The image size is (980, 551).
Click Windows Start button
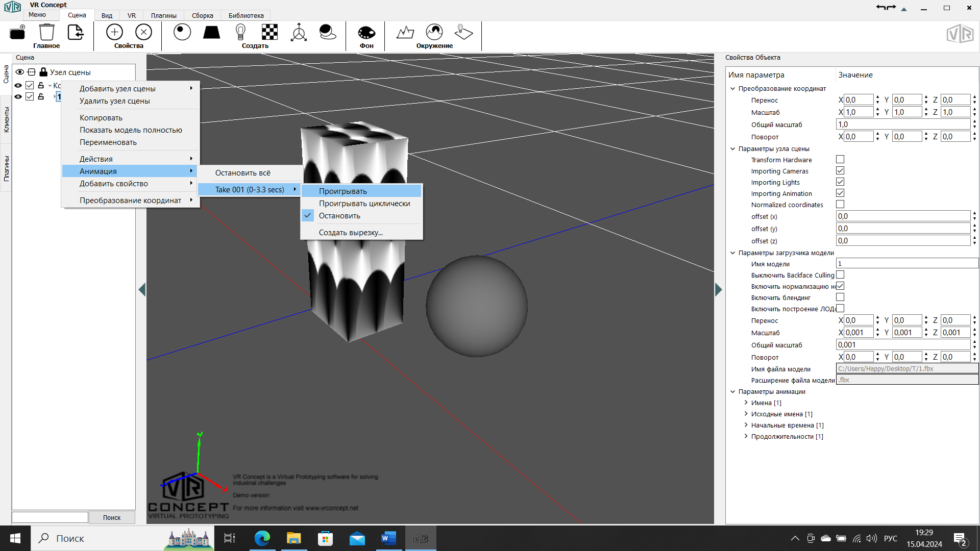click(x=15, y=538)
